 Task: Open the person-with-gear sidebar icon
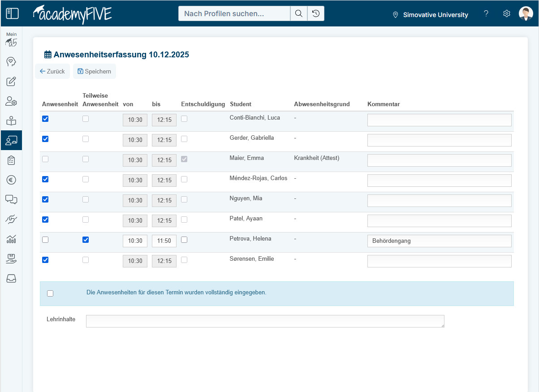point(11,101)
